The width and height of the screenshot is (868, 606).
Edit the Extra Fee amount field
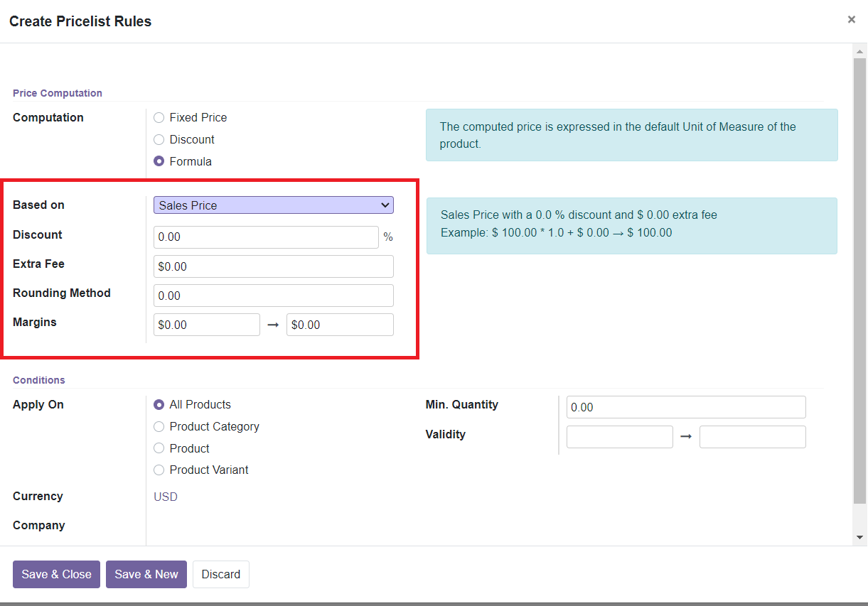[273, 266]
